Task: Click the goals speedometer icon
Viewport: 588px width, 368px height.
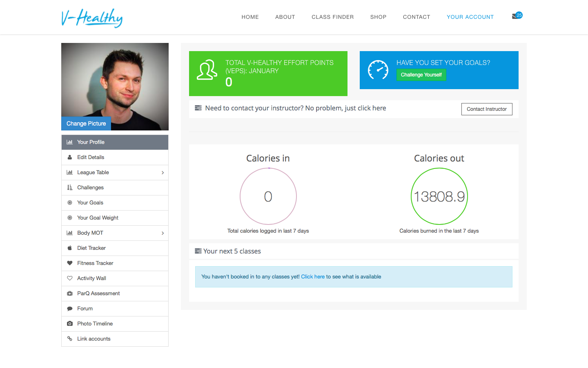Action: pyautogui.click(x=378, y=70)
